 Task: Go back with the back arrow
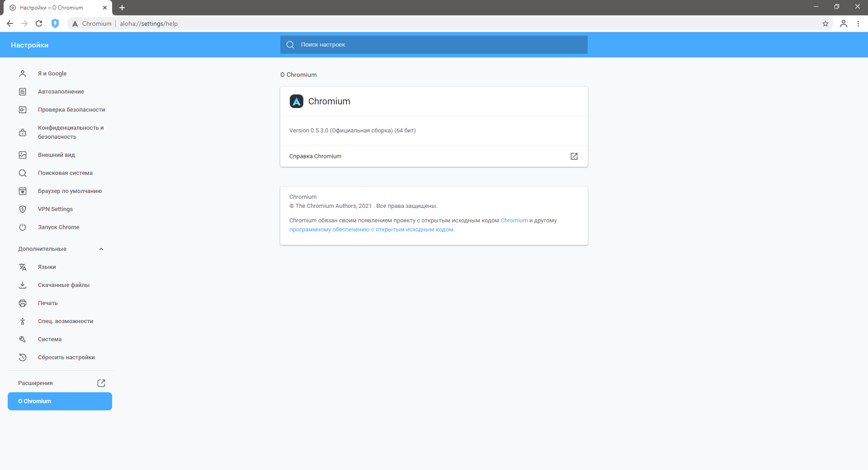pos(10,23)
